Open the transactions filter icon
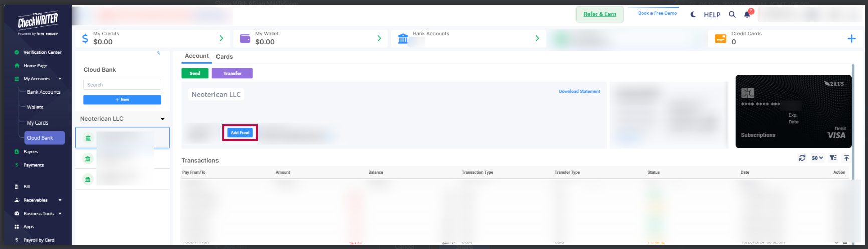The image size is (868, 249). point(833,158)
